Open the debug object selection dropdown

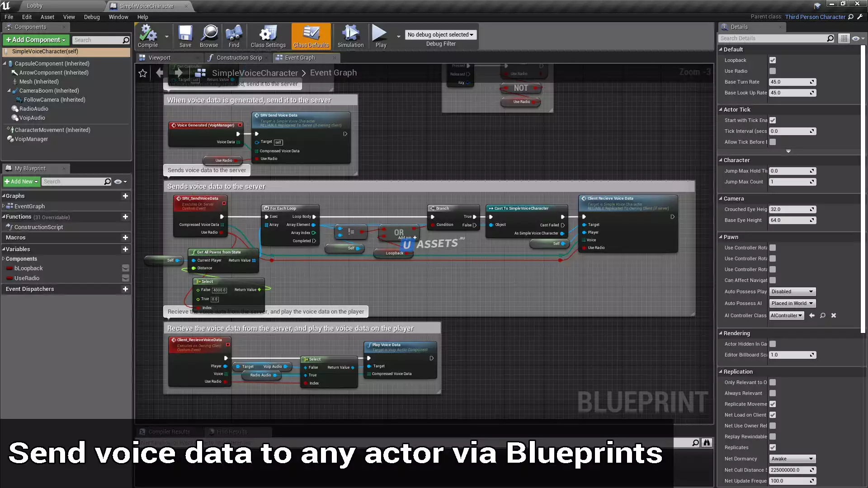[440, 35]
